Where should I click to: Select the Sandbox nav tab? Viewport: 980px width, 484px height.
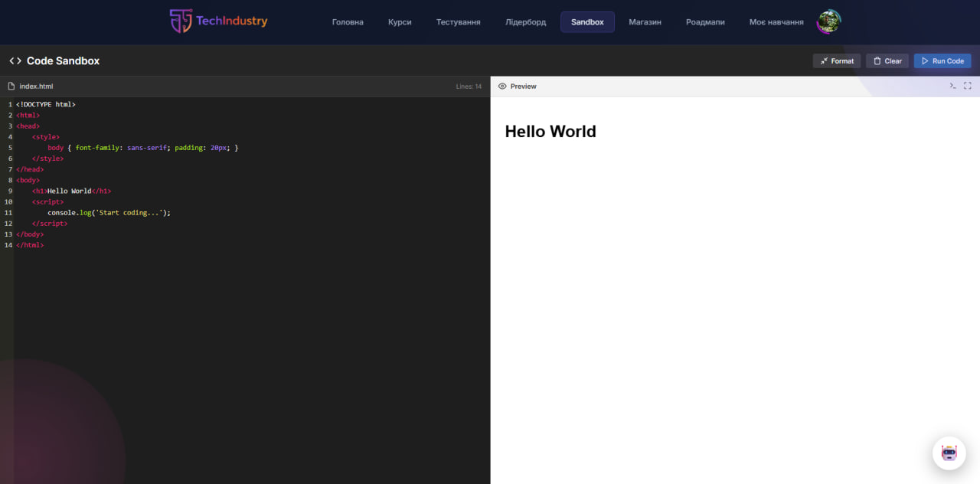[x=587, y=22]
